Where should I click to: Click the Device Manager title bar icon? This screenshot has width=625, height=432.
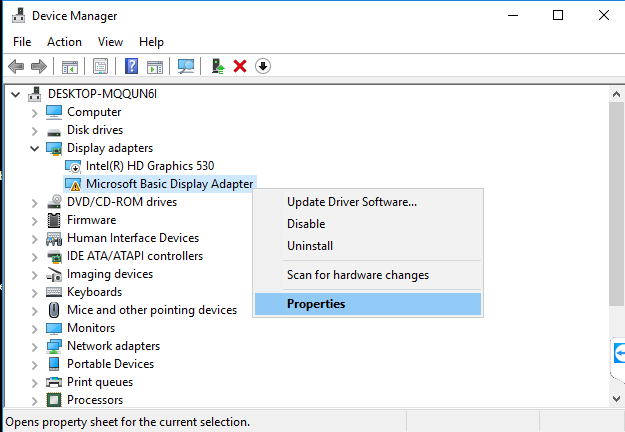pyautogui.click(x=18, y=16)
